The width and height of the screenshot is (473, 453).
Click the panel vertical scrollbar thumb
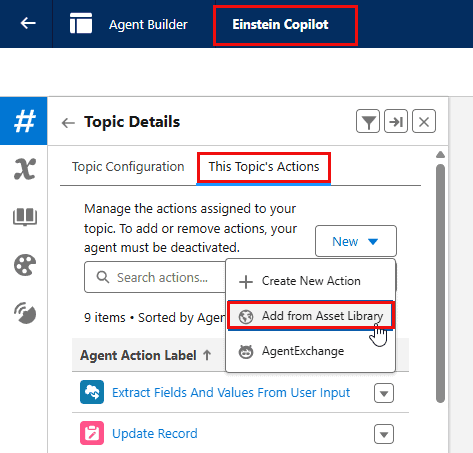[440, 283]
